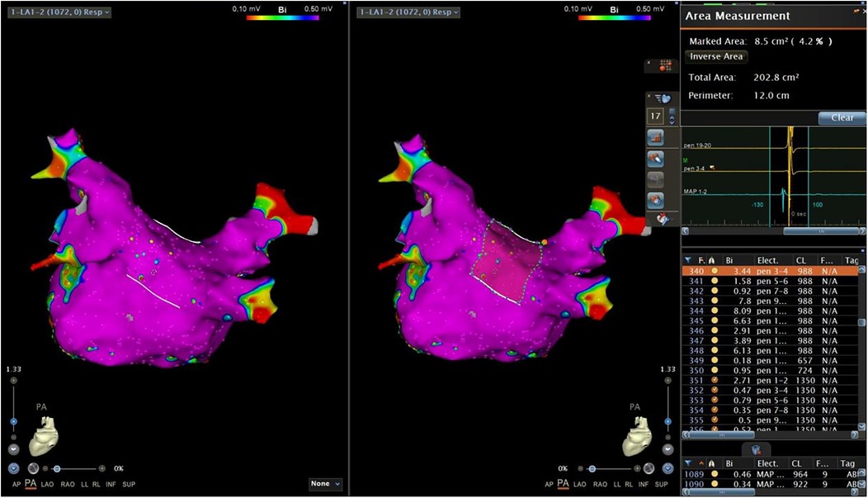The width and height of the screenshot is (868, 498).
Task: Expand the blue chevron button in right view
Action: click(668, 468)
